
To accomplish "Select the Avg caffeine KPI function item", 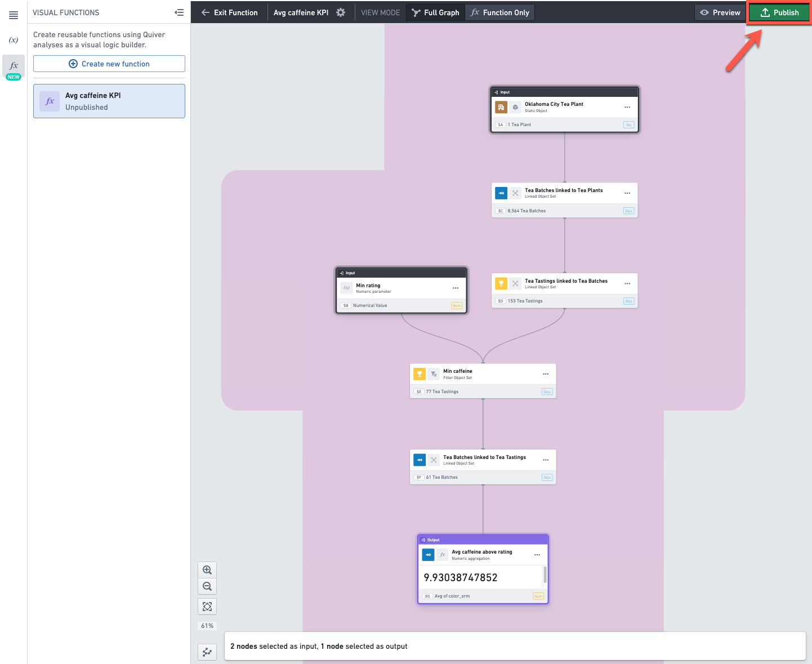I will click(x=109, y=101).
